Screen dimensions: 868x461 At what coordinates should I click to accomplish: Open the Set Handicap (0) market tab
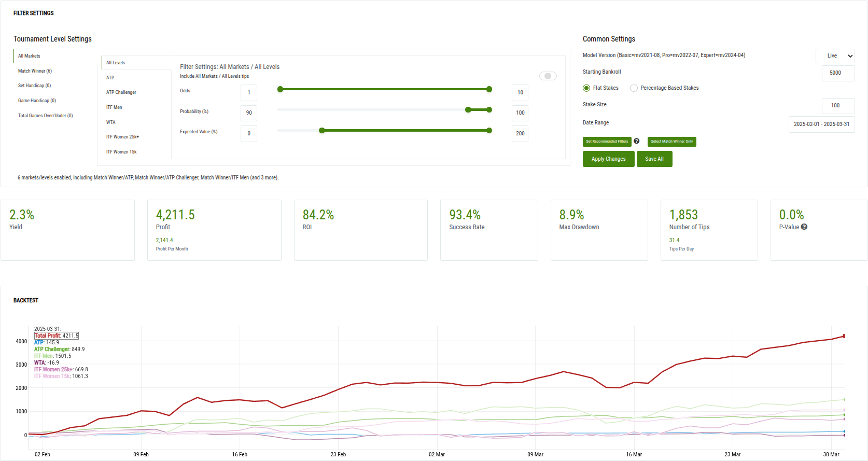click(34, 86)
